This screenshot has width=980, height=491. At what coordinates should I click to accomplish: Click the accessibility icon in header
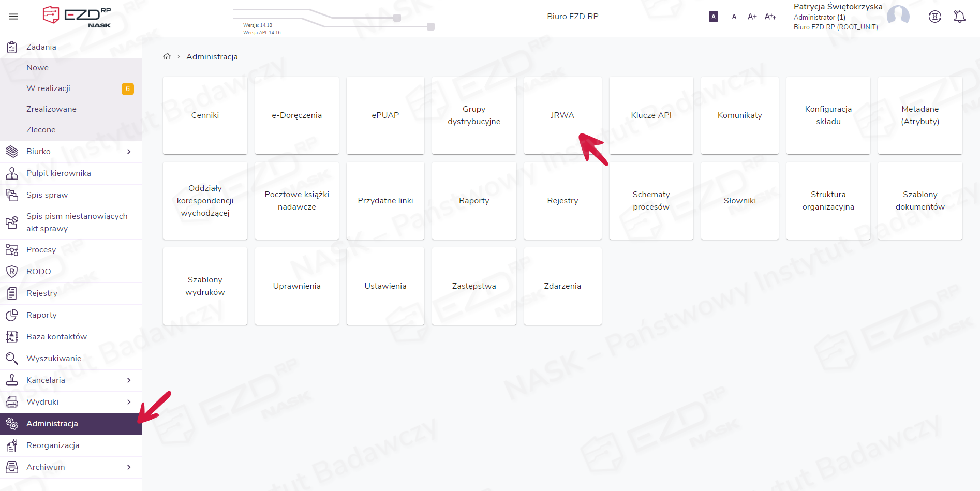pyautogui.click(x=934, y=17)
